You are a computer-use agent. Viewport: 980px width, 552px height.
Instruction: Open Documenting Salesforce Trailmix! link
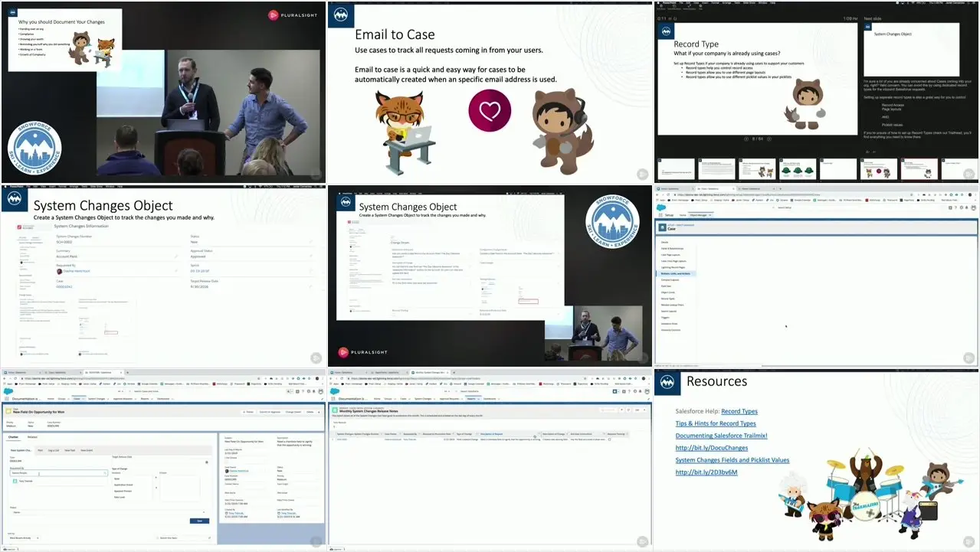point(721,436)
